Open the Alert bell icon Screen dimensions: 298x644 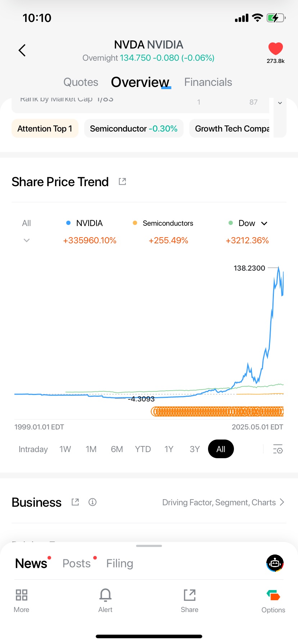coord(105,595)
